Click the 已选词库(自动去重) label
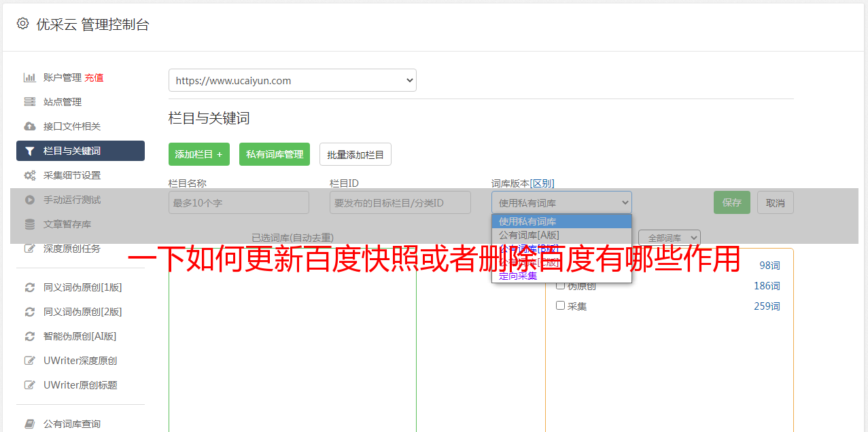Viewport: 868px width, 432px height. (x=292, y=238)
